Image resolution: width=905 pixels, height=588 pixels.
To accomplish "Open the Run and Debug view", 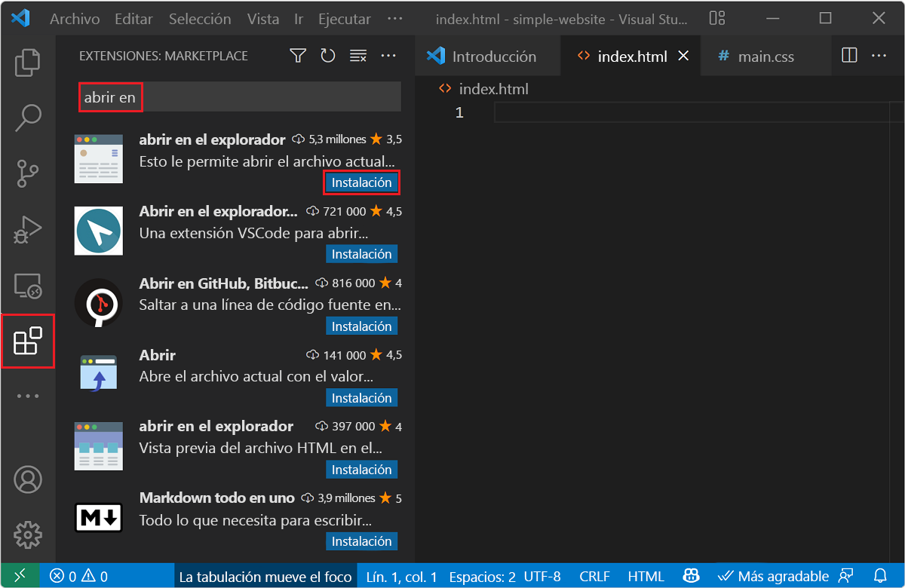I will [28, 230].
